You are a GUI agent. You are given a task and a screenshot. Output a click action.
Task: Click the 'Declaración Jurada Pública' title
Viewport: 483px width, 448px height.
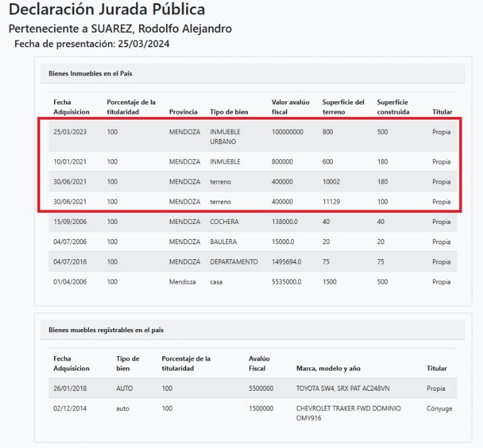(x=106, y=9)
